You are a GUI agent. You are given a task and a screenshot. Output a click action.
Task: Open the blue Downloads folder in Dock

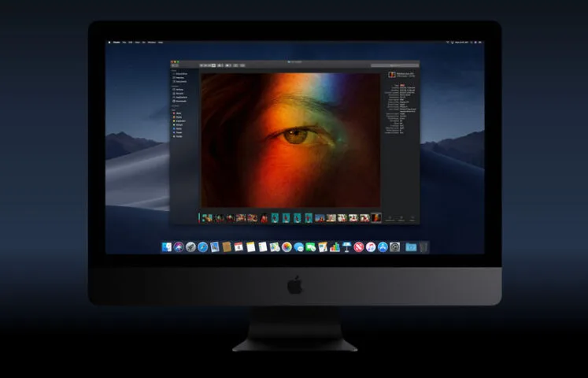point(411,247)
